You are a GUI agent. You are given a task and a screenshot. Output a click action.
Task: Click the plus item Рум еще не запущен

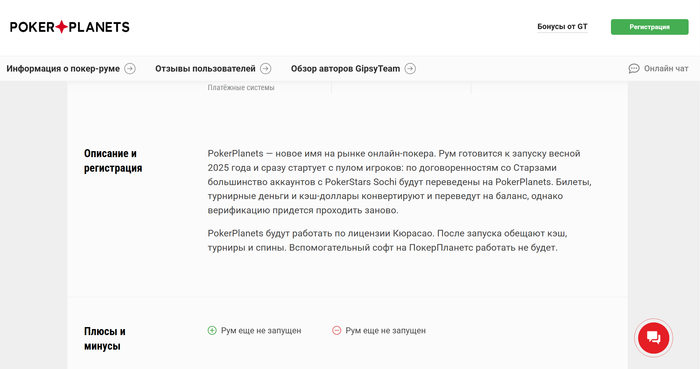(261, 331)
